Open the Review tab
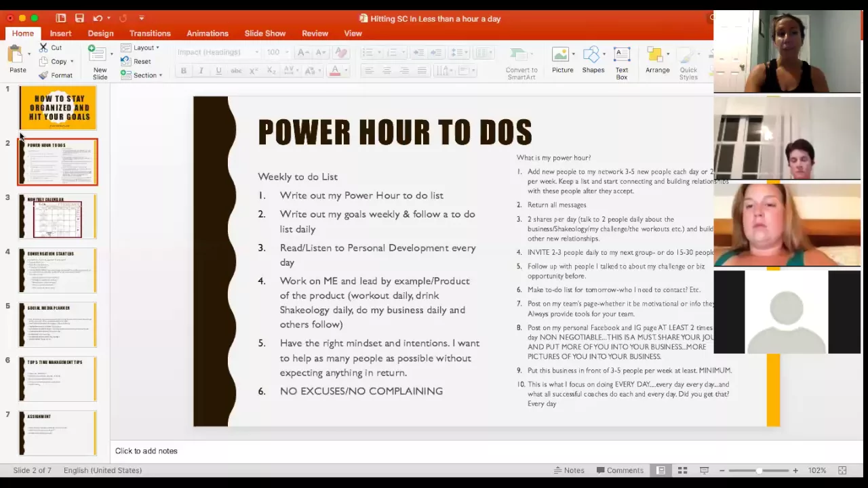The width and height of the screenshot is (868, 488). 315,33
